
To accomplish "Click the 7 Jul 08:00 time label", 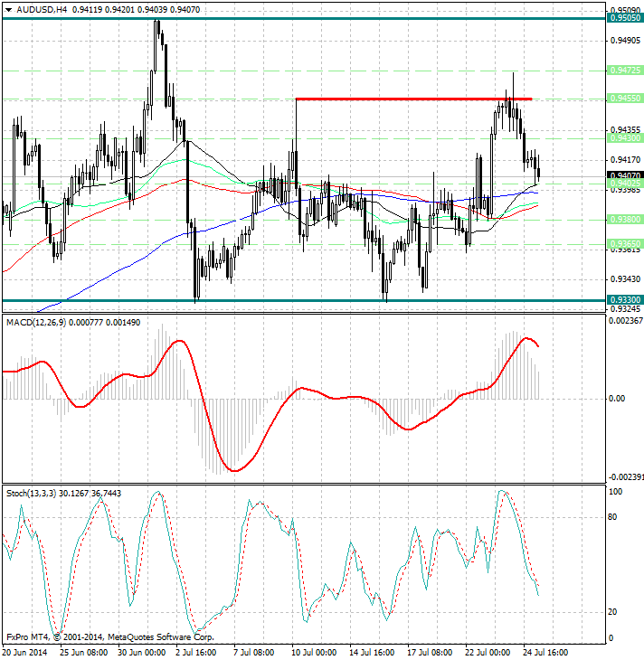I will [254, 653].
